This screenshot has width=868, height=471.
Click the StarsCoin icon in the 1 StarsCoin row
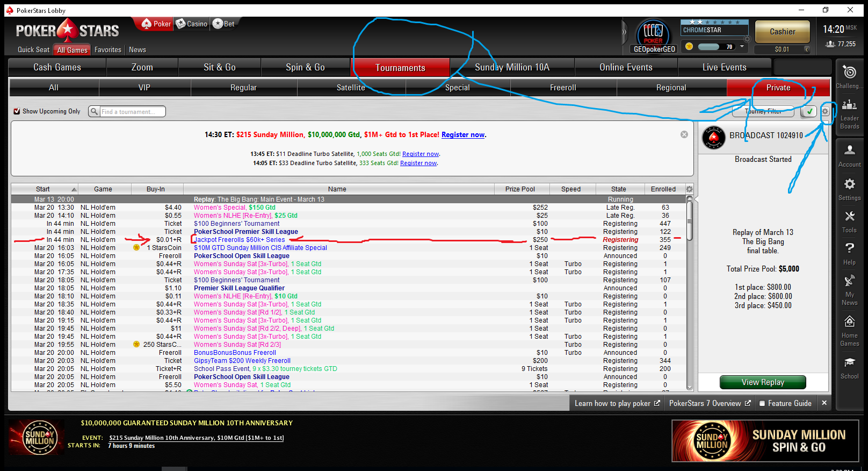coord(136,248)
